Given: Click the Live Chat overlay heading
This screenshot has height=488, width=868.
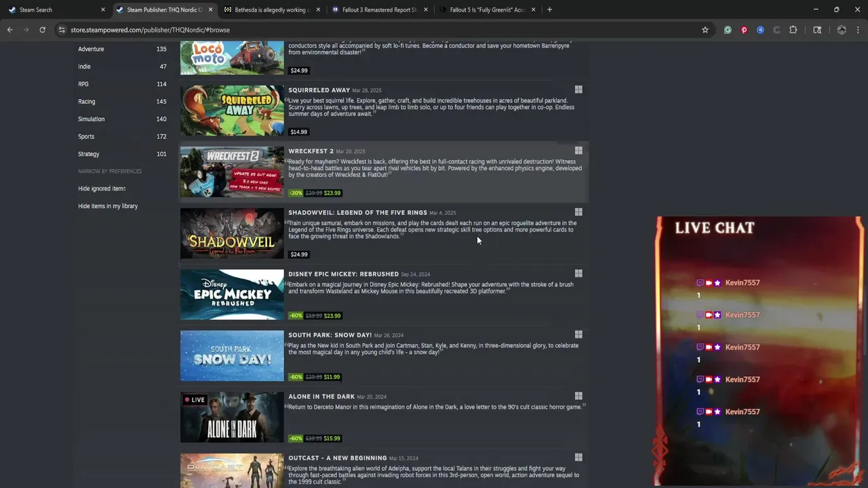Looking at the screenshot, I should click(x=714, y=228).
